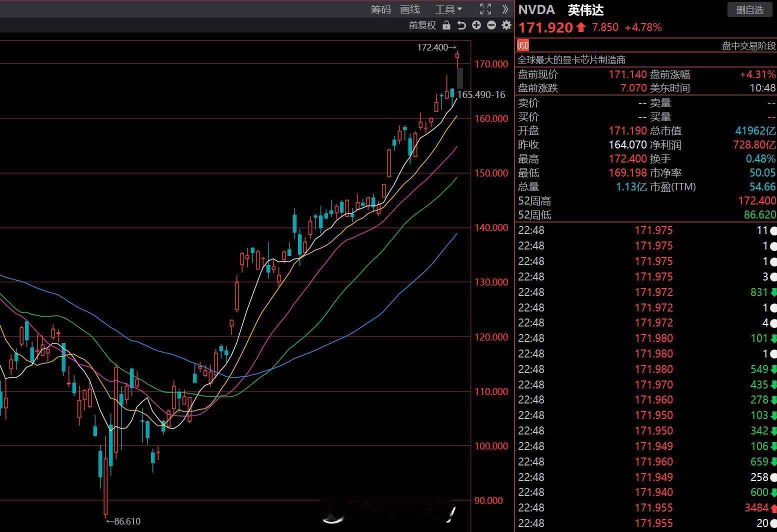
Task: Click the USD currency badge
Action: click(523, 45)
